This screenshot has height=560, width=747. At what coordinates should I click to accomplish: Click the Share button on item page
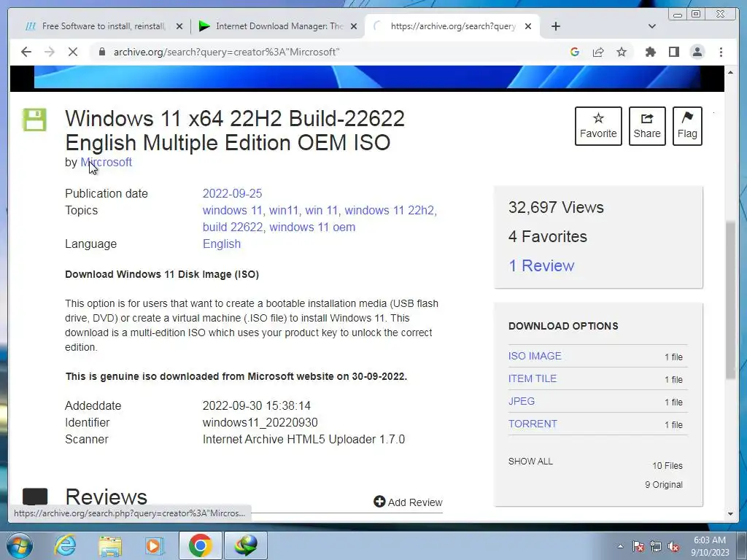pyautogui.click(x=647, y=126)
